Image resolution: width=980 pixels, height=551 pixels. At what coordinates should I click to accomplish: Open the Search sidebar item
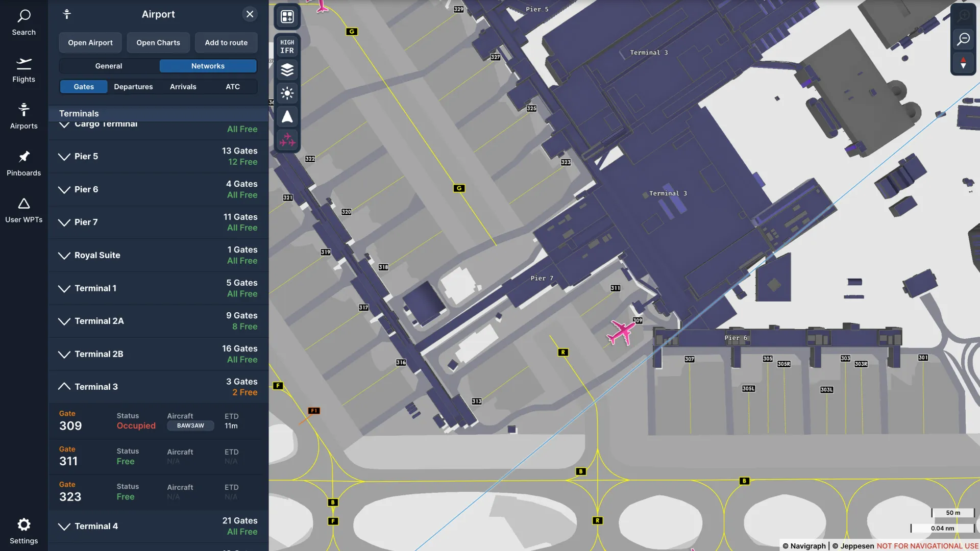(x=23, y=23)
